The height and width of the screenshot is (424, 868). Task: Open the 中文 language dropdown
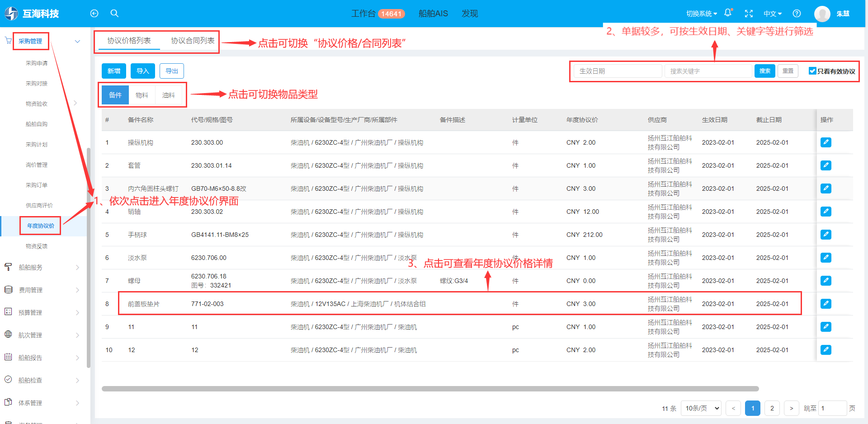coord(773,14)
